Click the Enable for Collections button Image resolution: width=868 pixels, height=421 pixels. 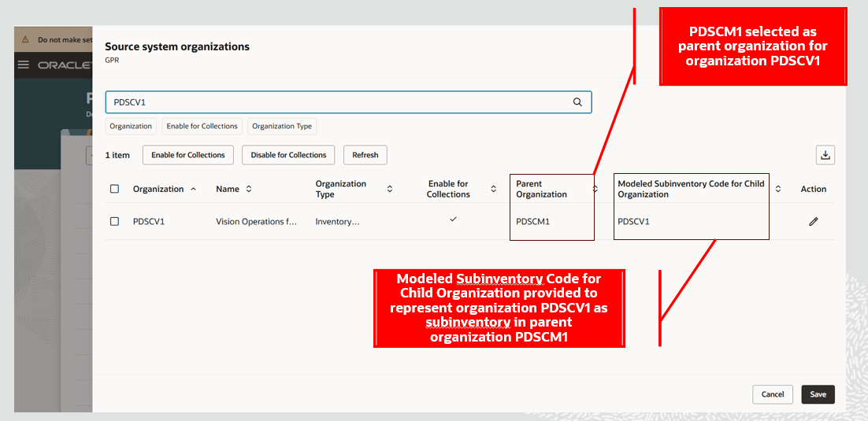[x=188, y=155]
